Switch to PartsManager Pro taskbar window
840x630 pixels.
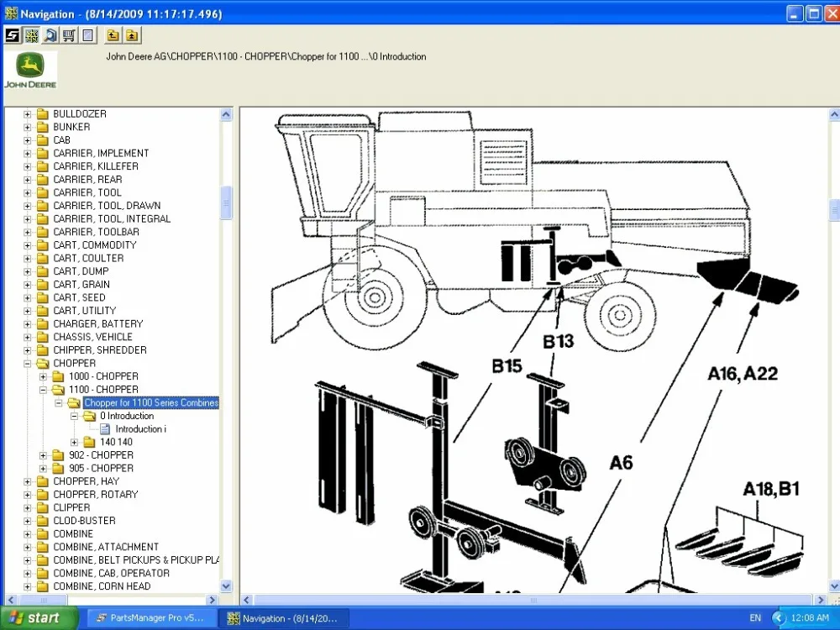(151, 618)
